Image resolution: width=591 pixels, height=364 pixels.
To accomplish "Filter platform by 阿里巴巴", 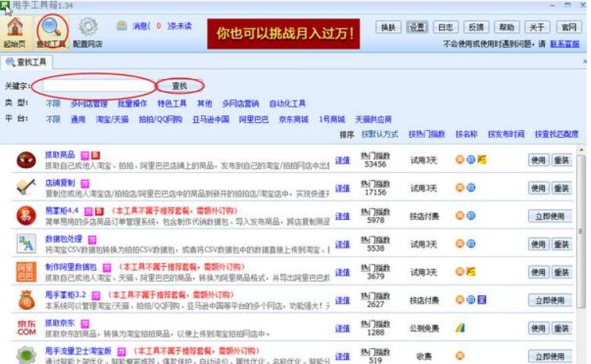I will coord(254,120).
